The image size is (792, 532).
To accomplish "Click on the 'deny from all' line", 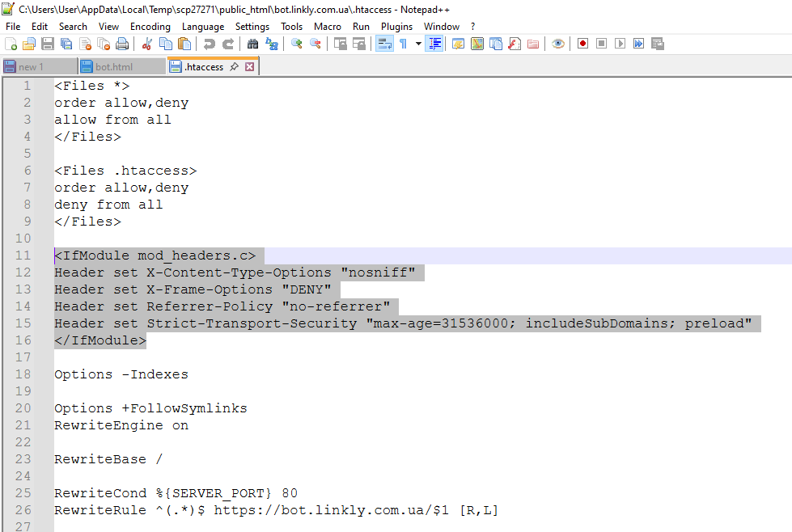I will pos(108,205).
